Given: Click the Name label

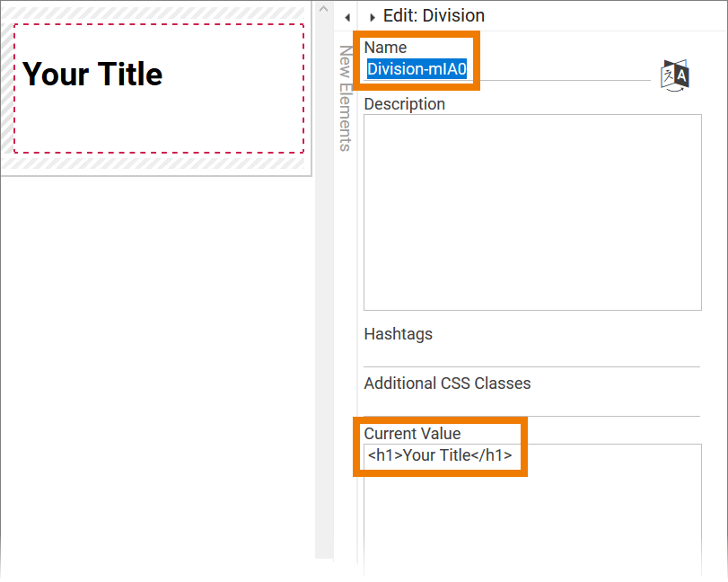Looking at the screenshot, I should click(x=385, y=48).
